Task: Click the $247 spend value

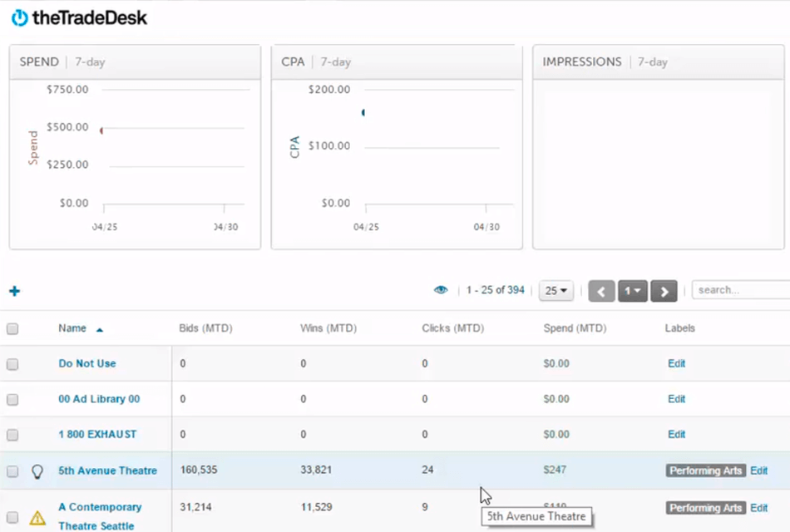Action: (555, 470)
